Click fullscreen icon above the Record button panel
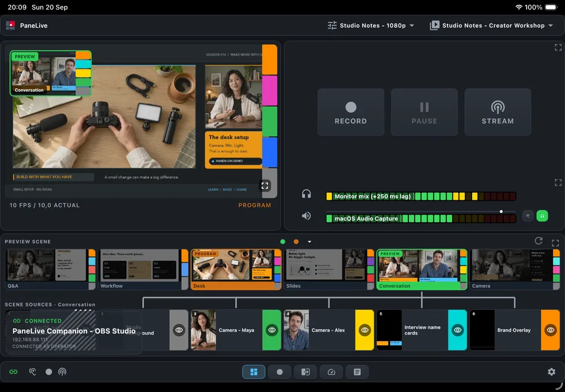Viewport: 565px width, 392px height. pyautogui.click(x=558, y=47)
